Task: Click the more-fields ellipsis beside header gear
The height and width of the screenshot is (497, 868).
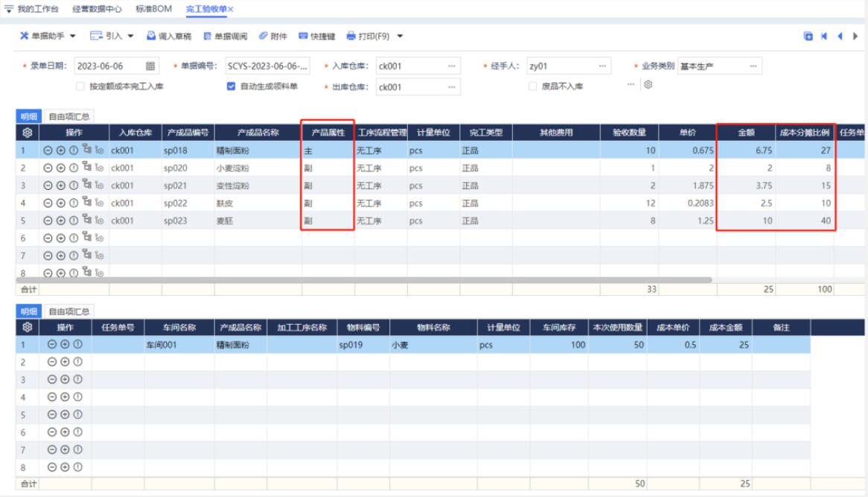Action: coord(631,84)
